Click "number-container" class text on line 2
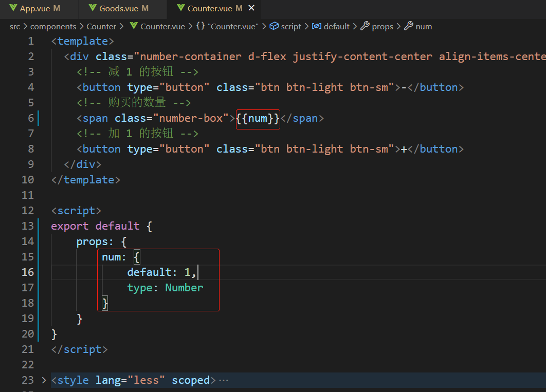Image resolution: width=546 pixels, height=392 pixels. [191, 57]
